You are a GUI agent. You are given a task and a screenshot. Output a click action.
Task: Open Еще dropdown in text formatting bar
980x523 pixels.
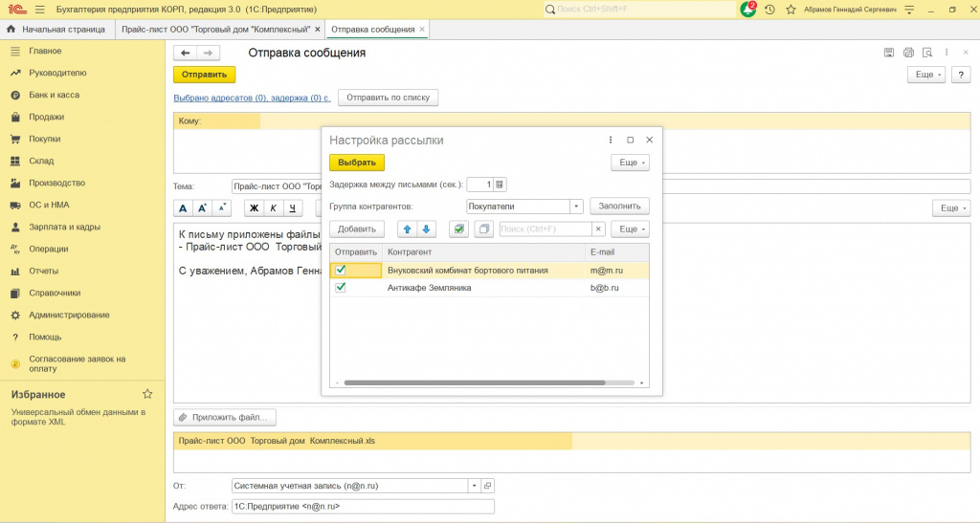pos(951,207)
